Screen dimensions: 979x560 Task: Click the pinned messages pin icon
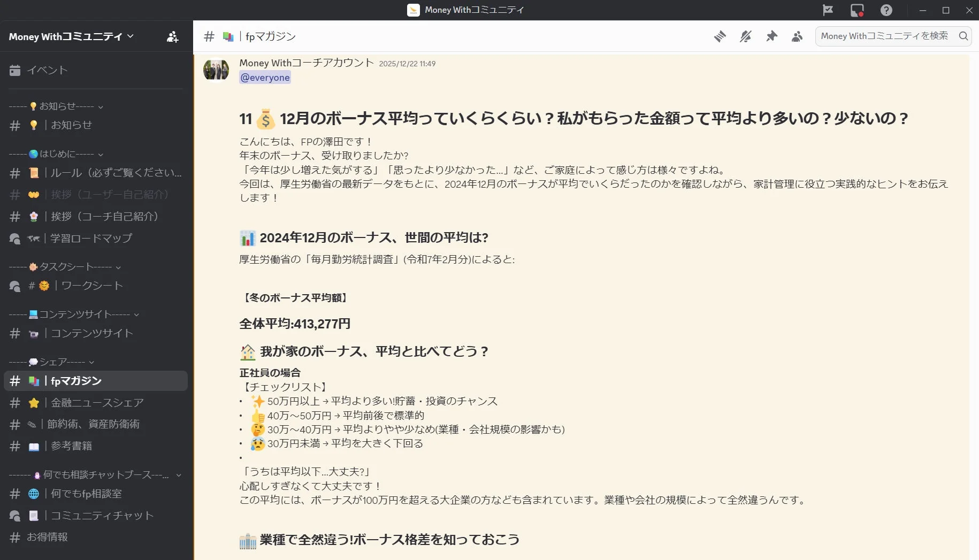(771, 36)
